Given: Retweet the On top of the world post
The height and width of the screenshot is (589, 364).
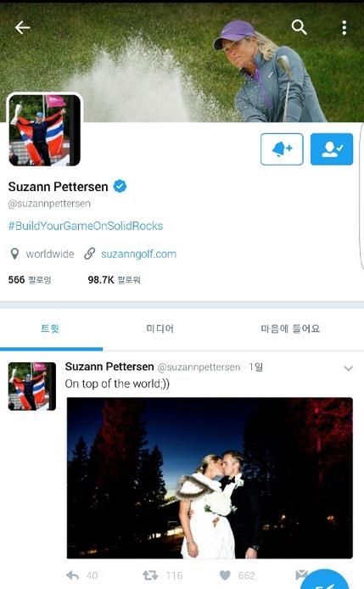Looking at the screenshot, I should 150,575.
